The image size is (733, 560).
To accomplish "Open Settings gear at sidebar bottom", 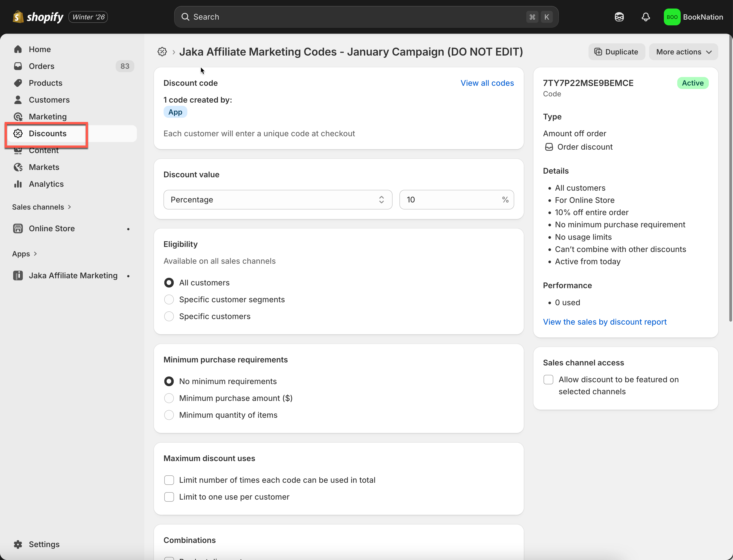I will click(18, 544).
